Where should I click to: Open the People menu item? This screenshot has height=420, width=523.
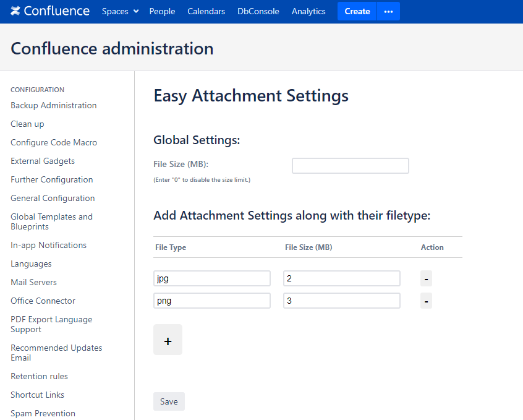162,11
